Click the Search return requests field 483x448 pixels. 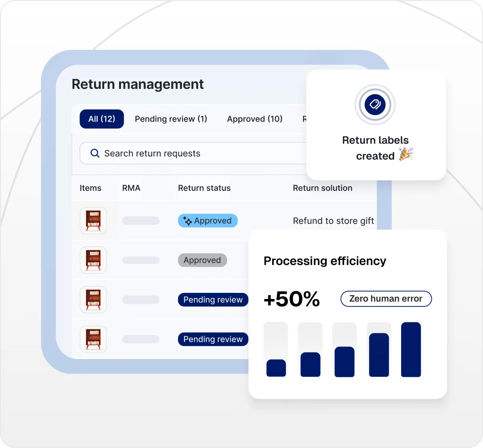pos(193,153)
